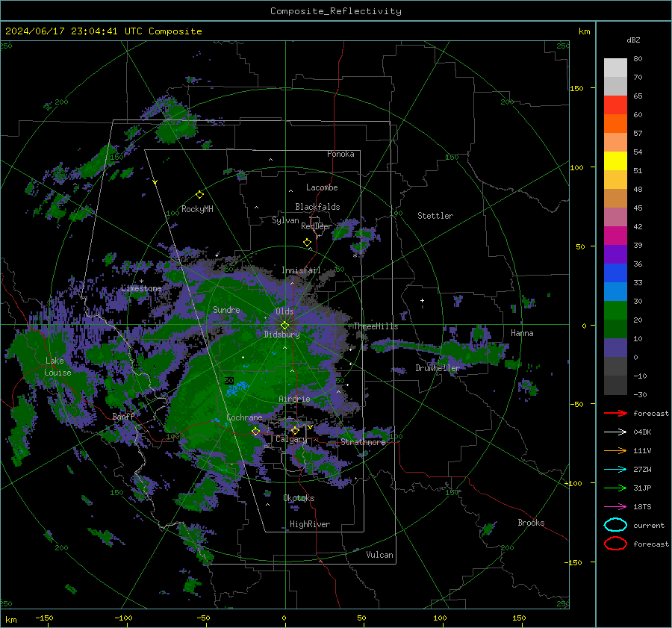This screenshot has width=672, height=628.
Task: Click the Strathmore town label
Action: (x=363, y=442)
